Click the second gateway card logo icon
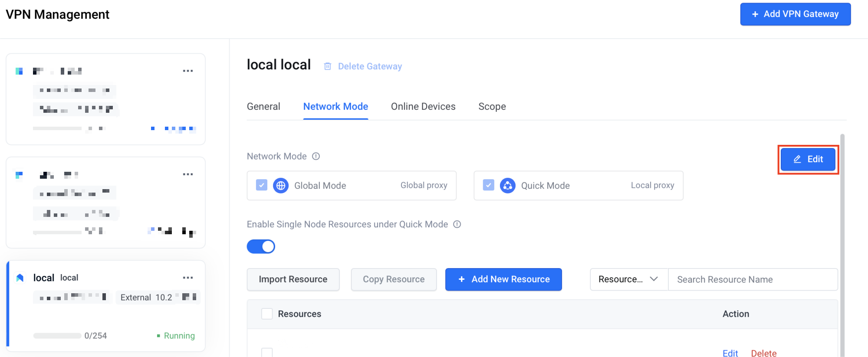The height and width of the screenshot is (357, 868). point(19,175)
